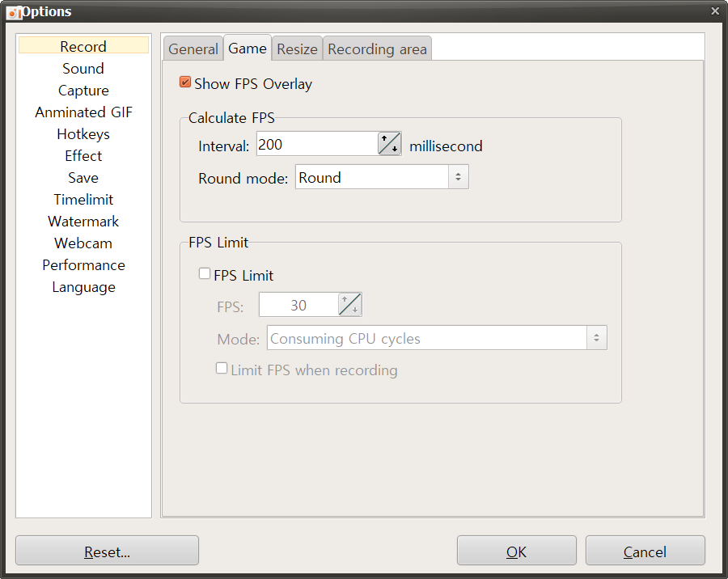Enable the FPS Limit checkbox
Image resolution: width=728 pixels, height=579 pixels.
pyautogui.click(x=205, y=273)
